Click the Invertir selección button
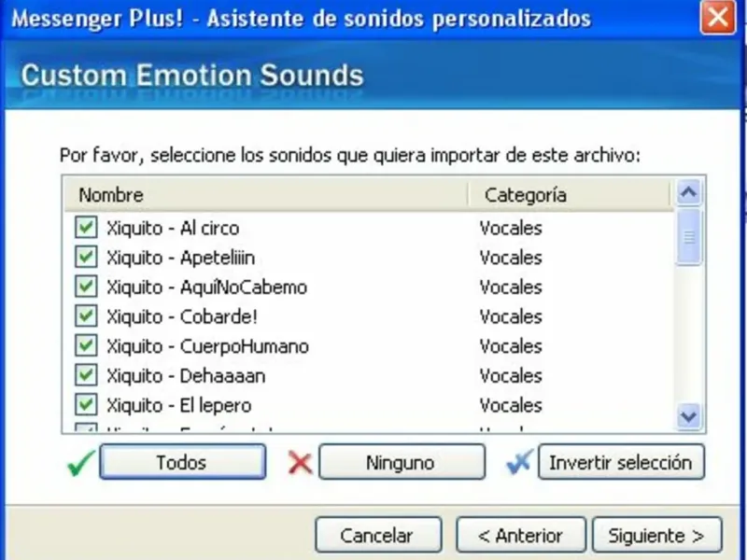 (621, 462)
